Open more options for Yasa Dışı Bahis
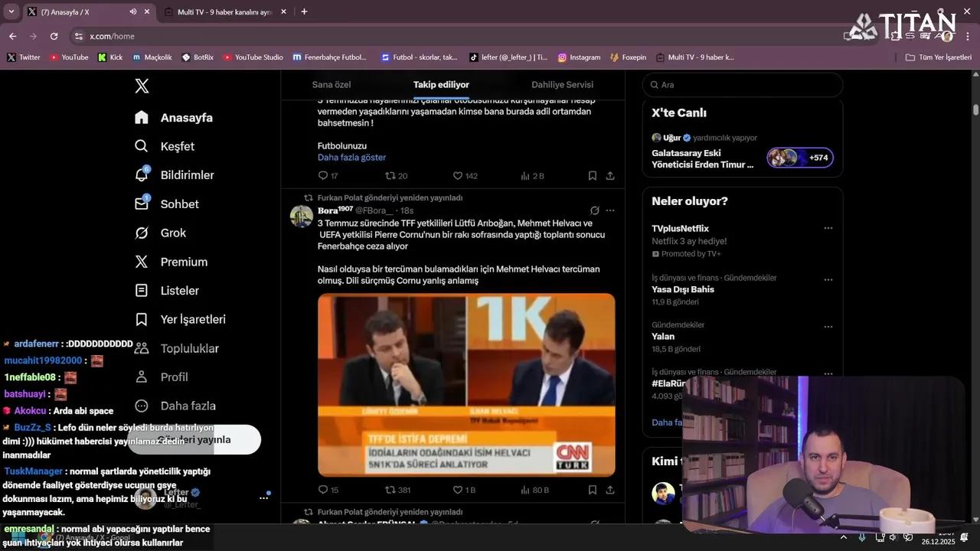The height and width of the screenshot is (551, 980). pyautogui.click(x=828, y=279)
